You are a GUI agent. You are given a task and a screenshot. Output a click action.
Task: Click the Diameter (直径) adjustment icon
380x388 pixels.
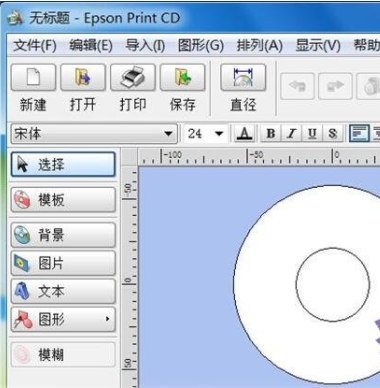243,77
